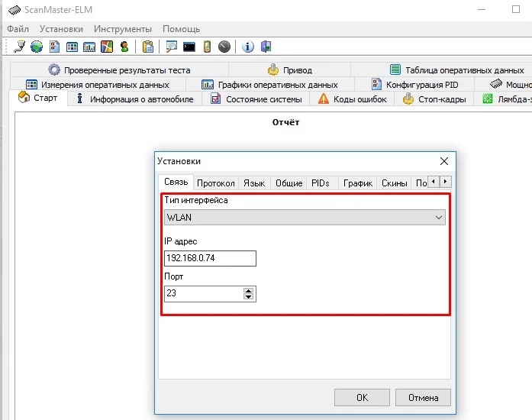Click the IP адрес input field
This screenshot has width=532, height=420.
210,258
